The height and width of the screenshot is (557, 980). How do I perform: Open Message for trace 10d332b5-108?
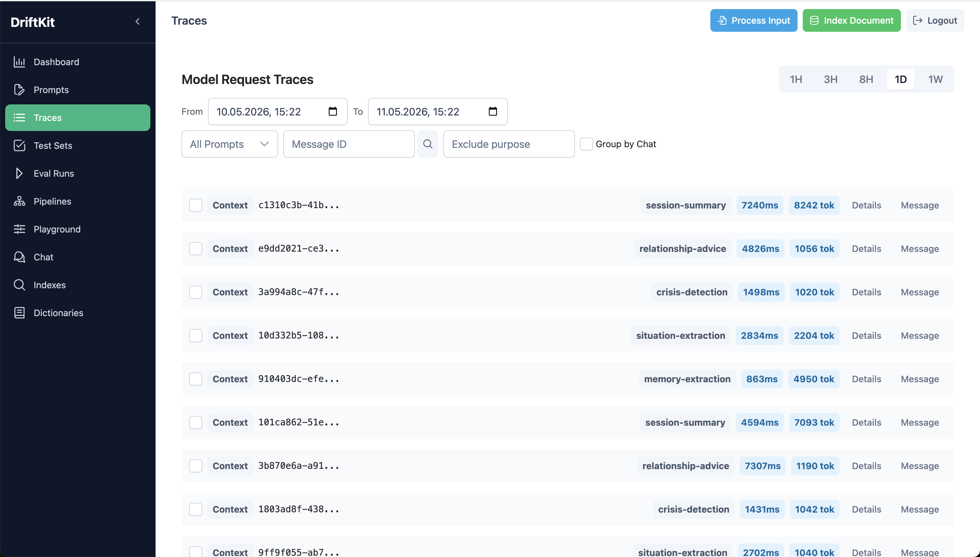[x=920, y=336]
